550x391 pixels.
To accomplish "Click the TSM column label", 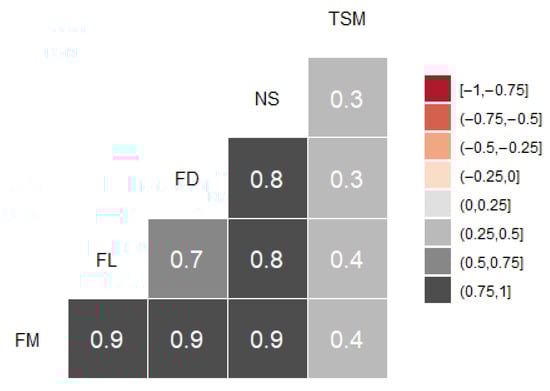I will pyautogui.click(x=347, y=19).
